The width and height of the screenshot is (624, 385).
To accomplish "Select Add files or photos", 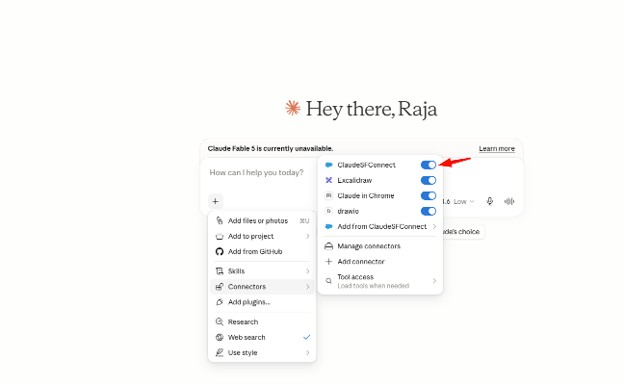I will [x=262, y=221].
